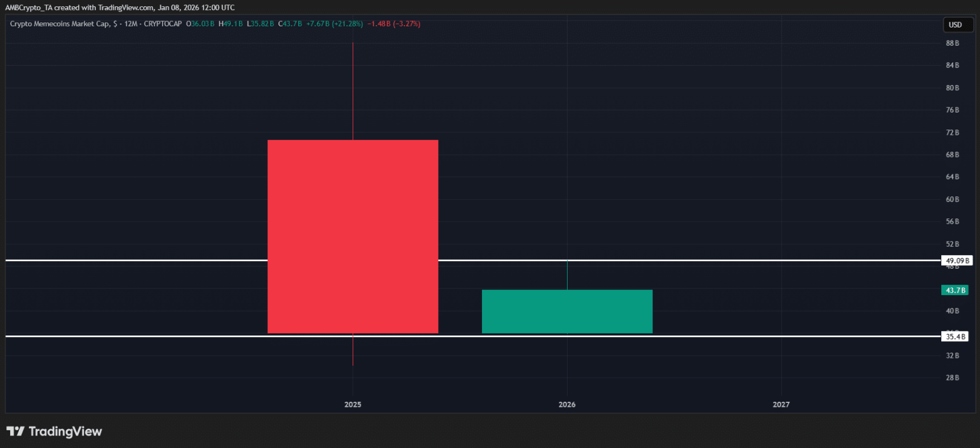Image resolution: width=980 pixels, height=448 pixels.
Task: Click the 35.4 B price line label
Action: tap(955, 337)
